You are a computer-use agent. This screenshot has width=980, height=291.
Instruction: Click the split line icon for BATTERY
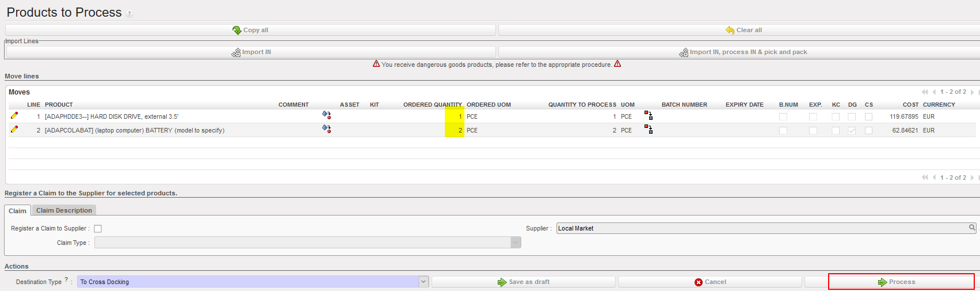(x=649, y=130)
